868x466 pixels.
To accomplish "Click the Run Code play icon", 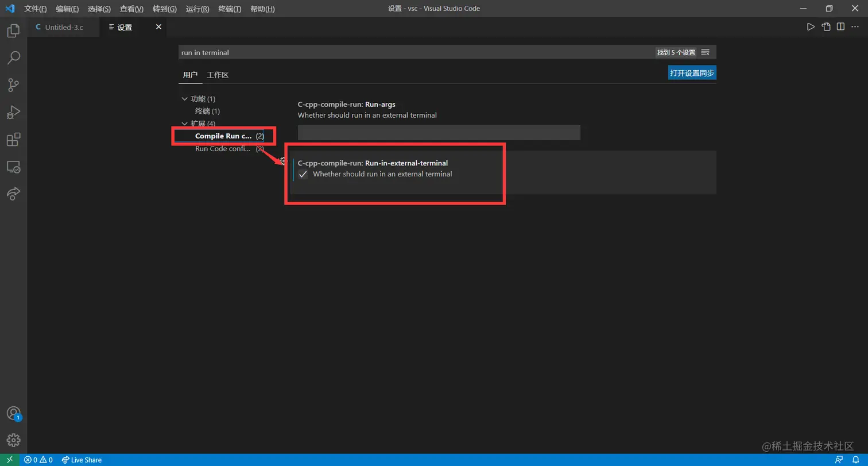I will (x=811, y=26).
